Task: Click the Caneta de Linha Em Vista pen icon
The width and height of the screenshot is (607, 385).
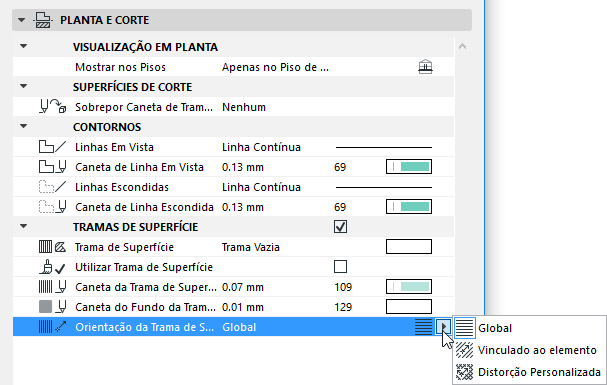Action: tap(53, 167)
